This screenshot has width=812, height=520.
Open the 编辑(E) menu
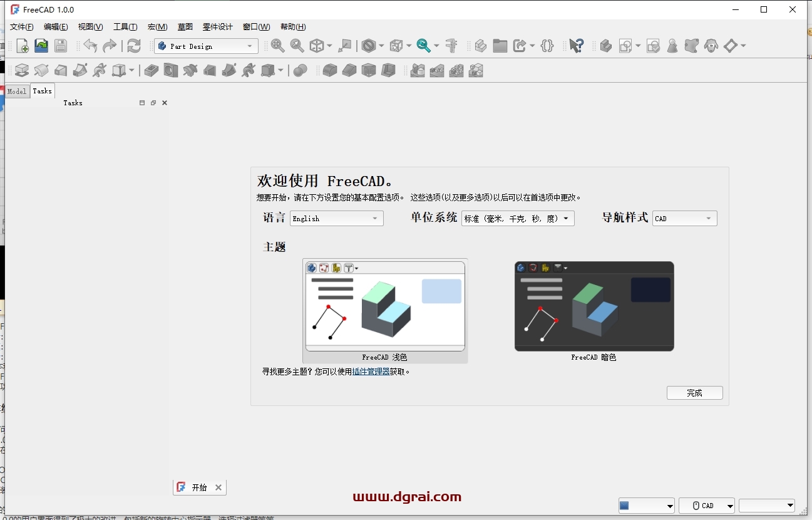(56, 27)
